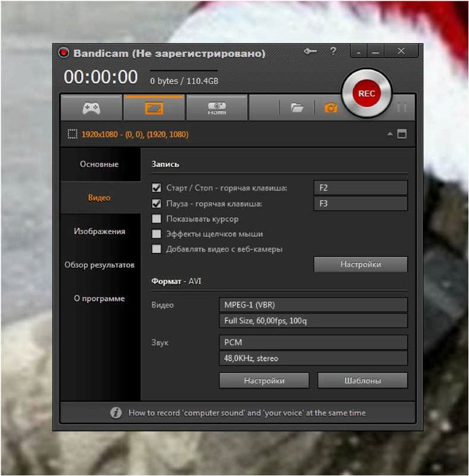
Task: Select the game recording mode gamepad icon
Action: (91, 108)
